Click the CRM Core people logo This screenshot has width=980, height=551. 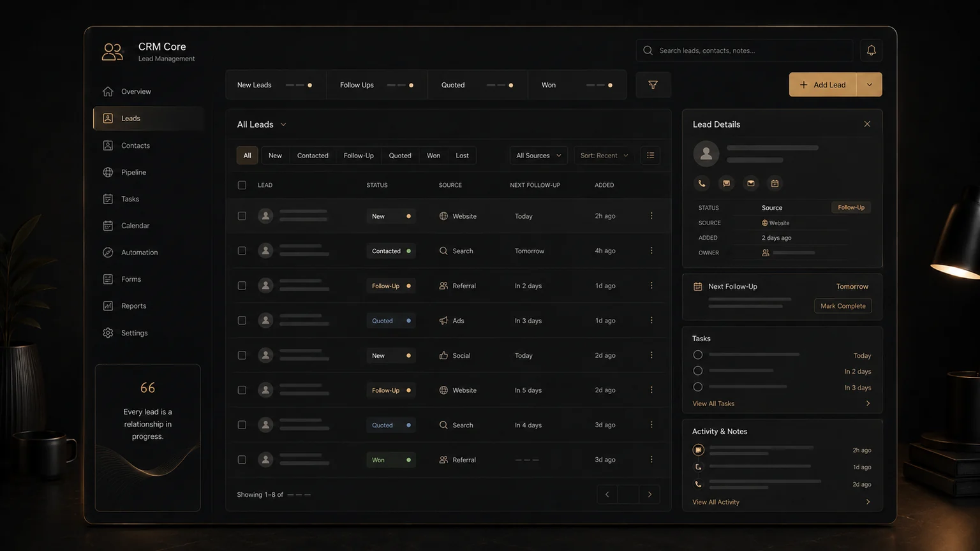112,52
